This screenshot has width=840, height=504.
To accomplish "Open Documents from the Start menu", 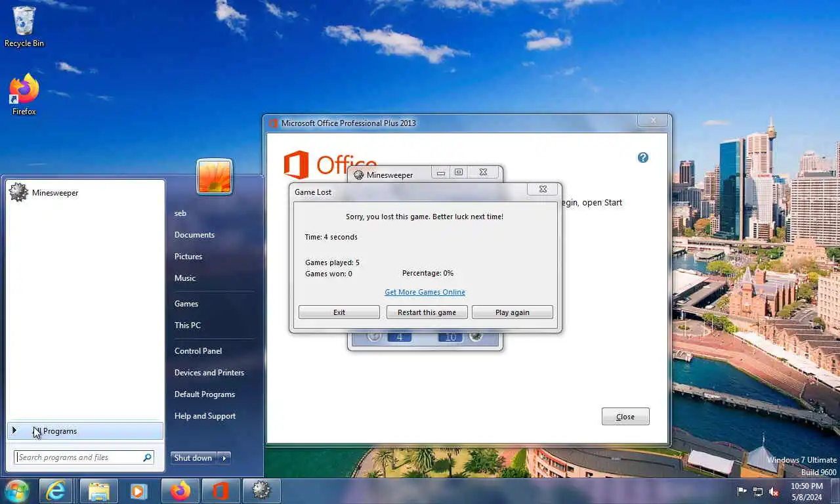I will coord(194,235).
